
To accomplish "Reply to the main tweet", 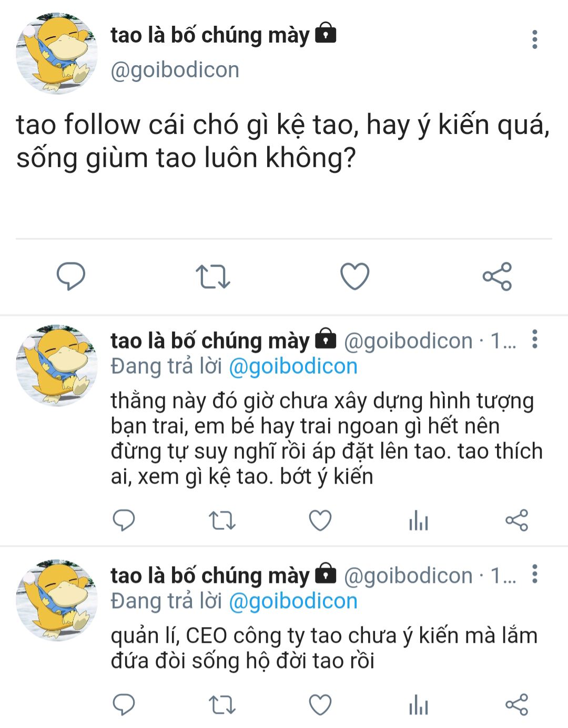I will pyautogui.click(x=71, y=276).
